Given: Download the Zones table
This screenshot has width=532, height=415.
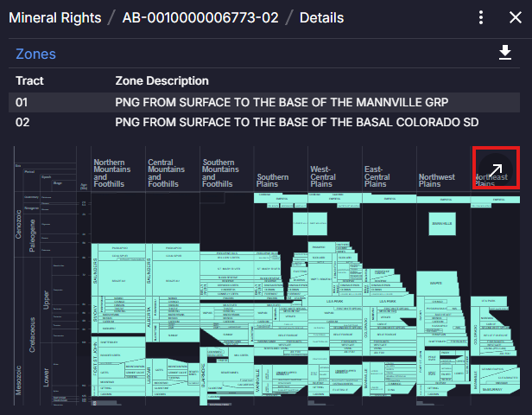Looking at the screenshot, I should 505,54.
